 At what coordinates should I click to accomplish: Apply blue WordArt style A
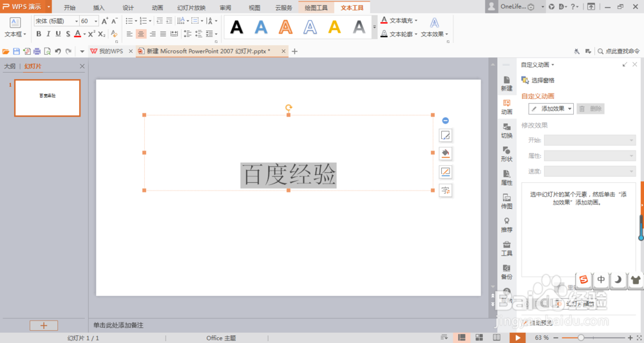coord(261,27)
